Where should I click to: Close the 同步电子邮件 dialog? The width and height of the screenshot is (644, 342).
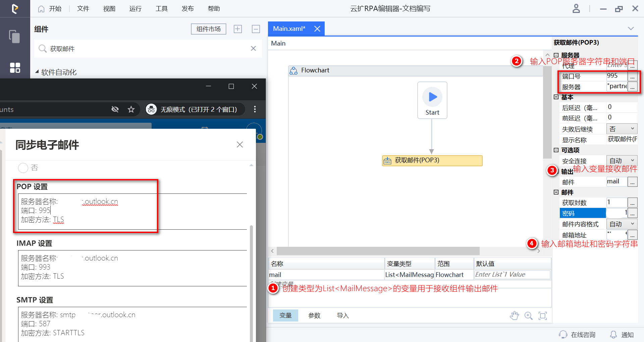click(240, 145)
